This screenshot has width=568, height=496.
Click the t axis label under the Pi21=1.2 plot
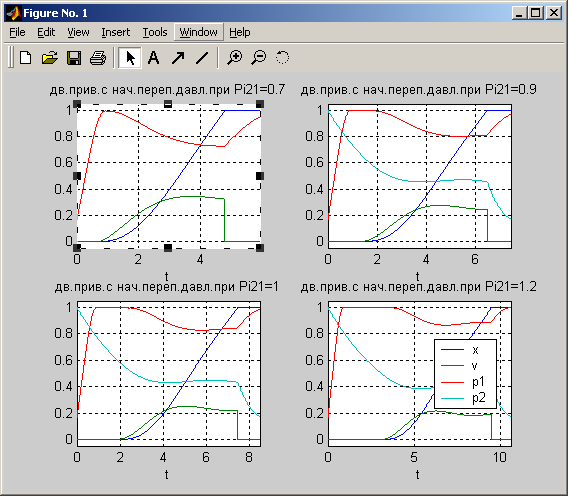click(x=418, y=474)
